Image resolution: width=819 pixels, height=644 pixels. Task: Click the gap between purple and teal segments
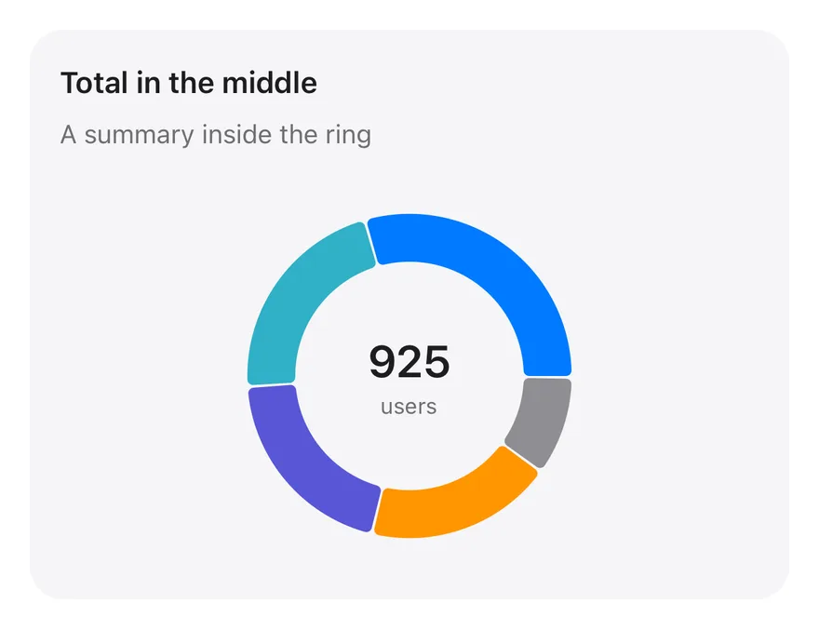pos(272,385)
